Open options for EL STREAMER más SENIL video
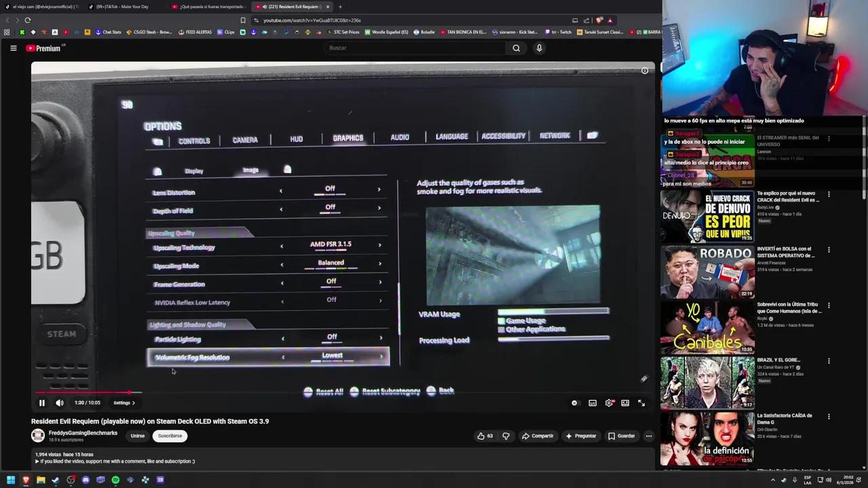Image resolution: width=868 pixels, height=488 pixels. point(829,139)
